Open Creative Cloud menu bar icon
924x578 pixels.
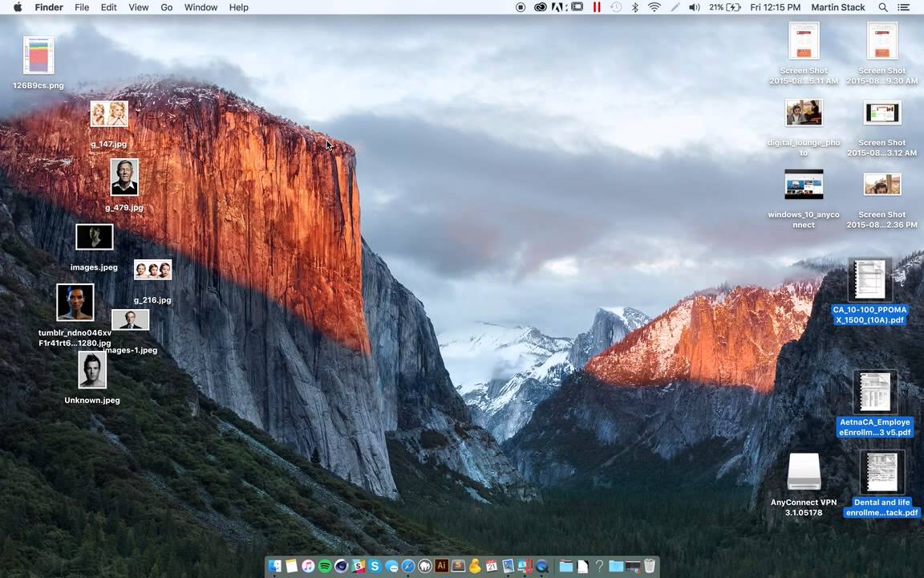[541, 7]
